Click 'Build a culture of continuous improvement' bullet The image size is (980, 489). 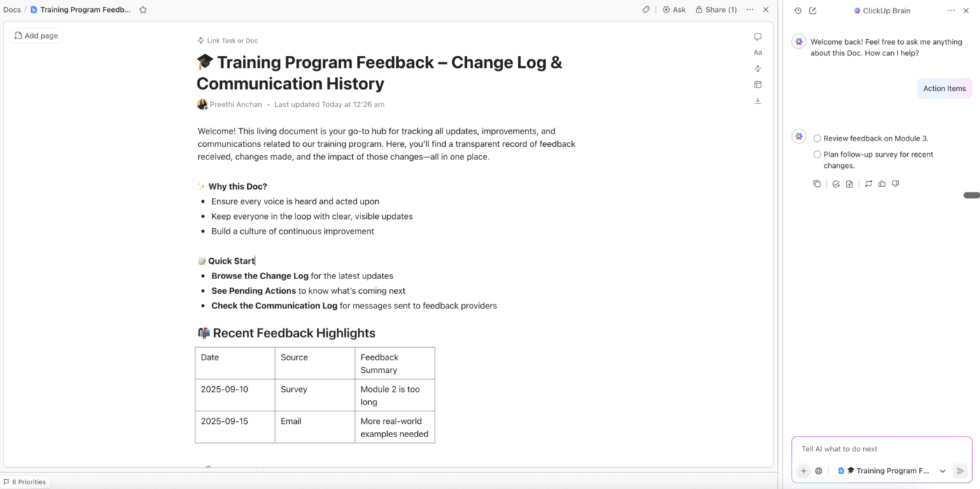click(x=293, y=232)
